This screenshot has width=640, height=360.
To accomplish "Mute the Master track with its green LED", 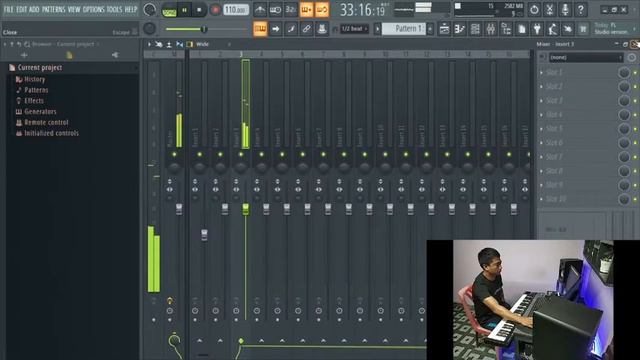I will (174, 154).
